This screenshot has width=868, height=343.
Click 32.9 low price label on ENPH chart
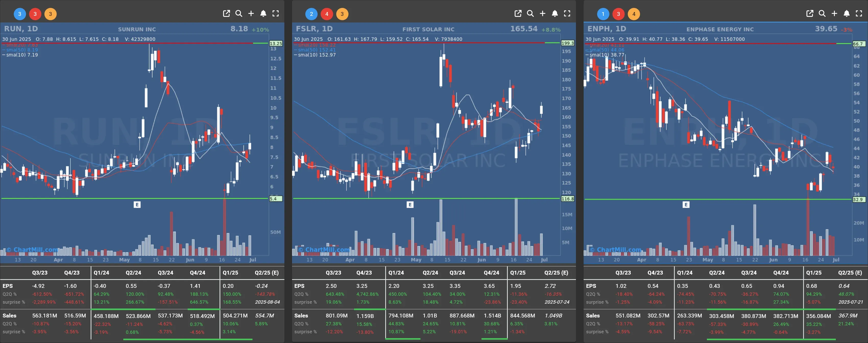point(859,199)
